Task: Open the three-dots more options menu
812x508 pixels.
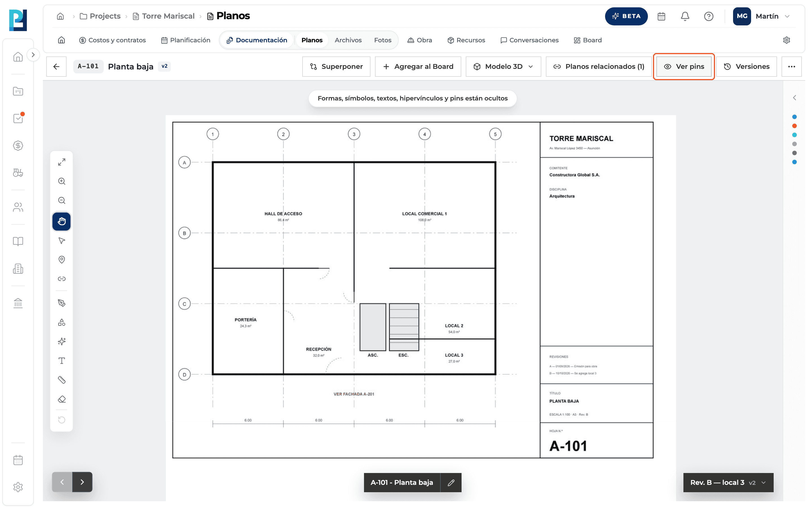Action: [791, 67]
